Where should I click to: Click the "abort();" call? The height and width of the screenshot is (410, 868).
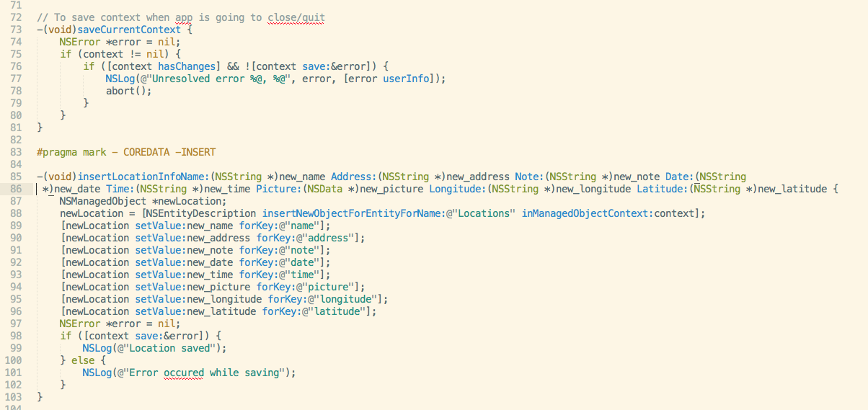point(128,91)
